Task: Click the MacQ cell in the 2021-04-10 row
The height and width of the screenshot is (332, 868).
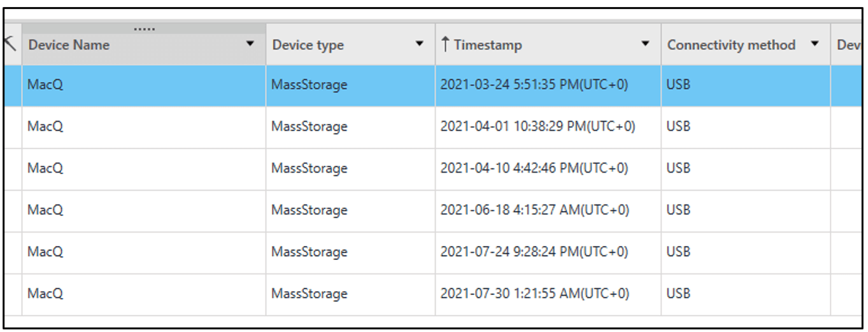Action: coord(144,169)
